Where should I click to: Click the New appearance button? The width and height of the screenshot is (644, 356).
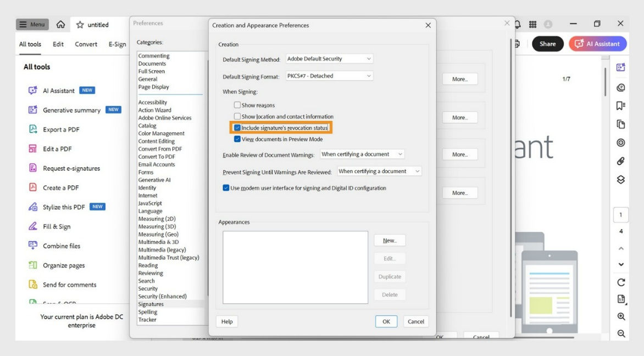(x=390, y=240)
